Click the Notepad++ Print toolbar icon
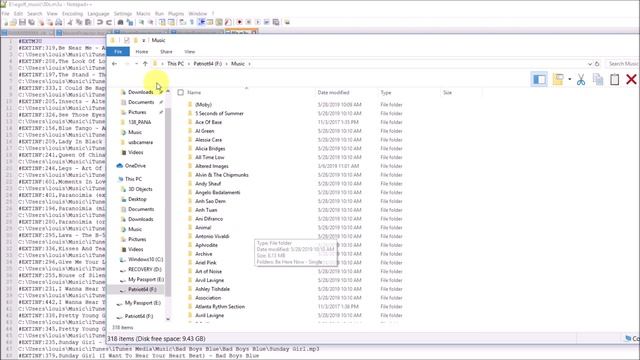The image size is (640, 360). point(58,22)
